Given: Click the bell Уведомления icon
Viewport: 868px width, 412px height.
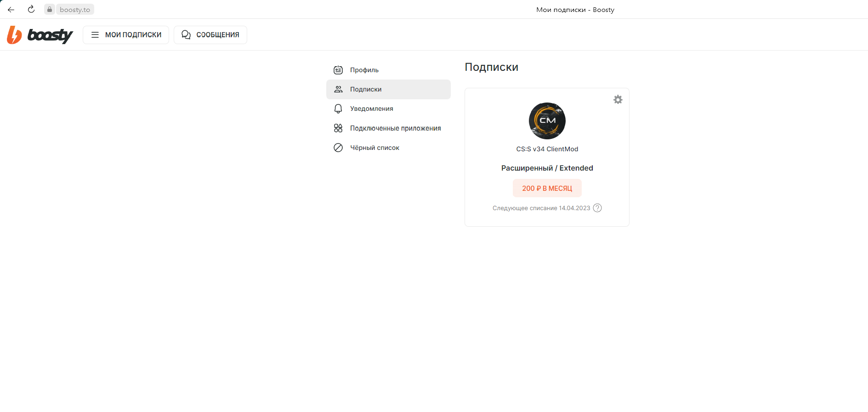Looking at the screenshot, I should click(338, 109).
